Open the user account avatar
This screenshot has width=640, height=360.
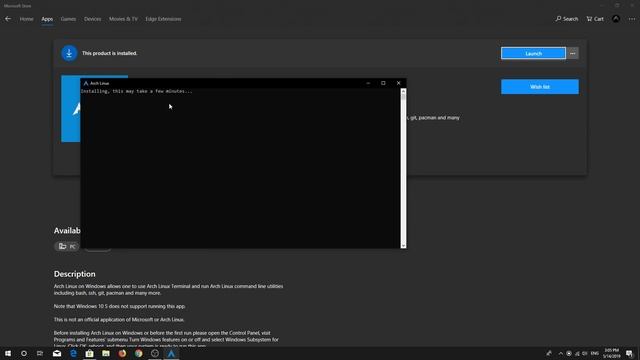point(616,19)
